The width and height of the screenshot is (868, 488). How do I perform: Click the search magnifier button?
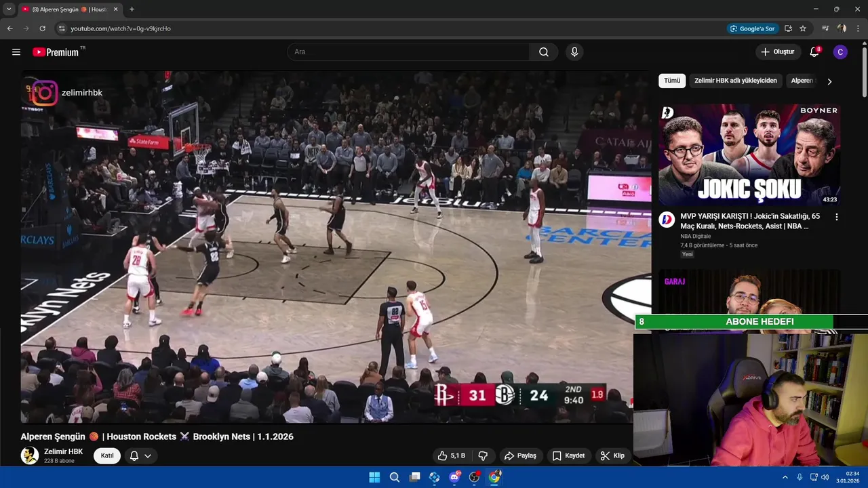tap(544, 52)
